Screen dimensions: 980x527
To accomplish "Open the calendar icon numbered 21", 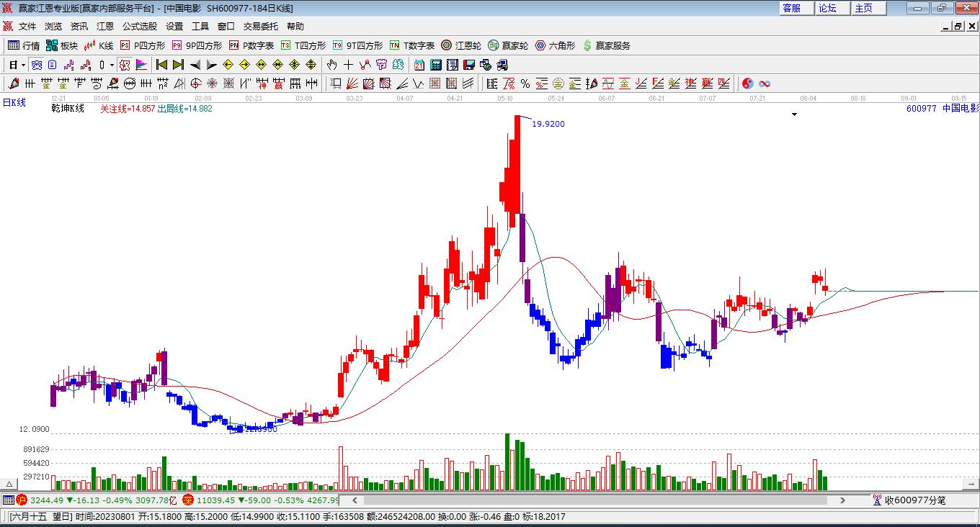I will pos(419,65).
